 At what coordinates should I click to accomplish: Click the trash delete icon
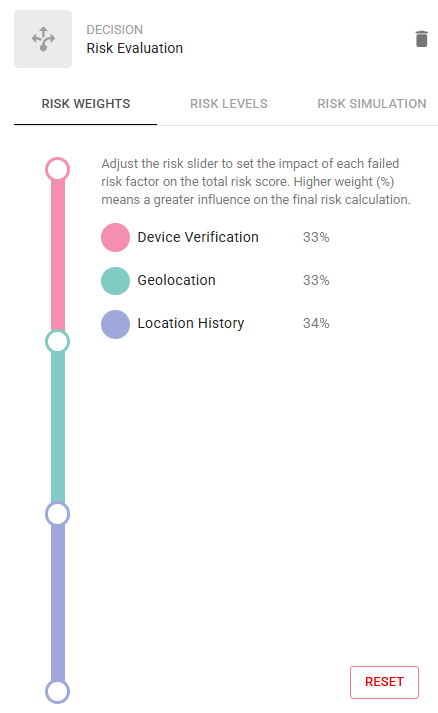click(x=422, y=39)
